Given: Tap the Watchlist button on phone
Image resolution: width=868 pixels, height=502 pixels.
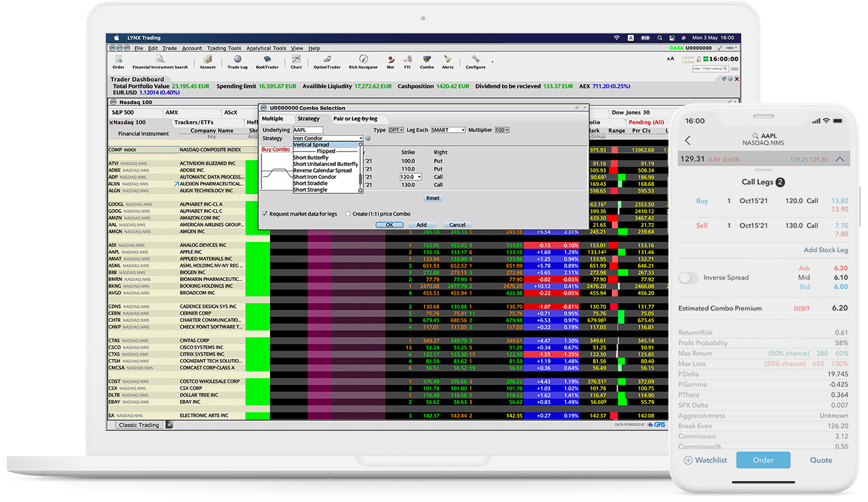Looking at the screenshot, I should point(706,460).
